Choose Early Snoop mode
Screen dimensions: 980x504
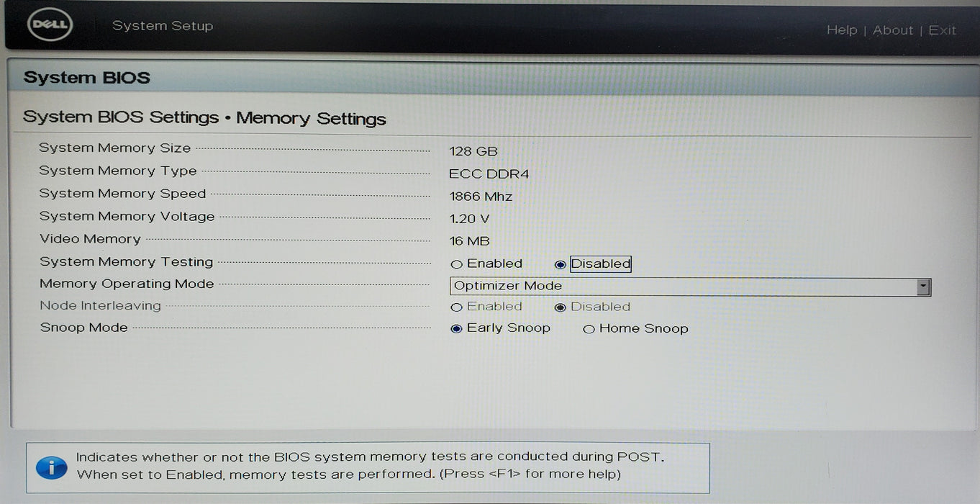tap(456, 328)
